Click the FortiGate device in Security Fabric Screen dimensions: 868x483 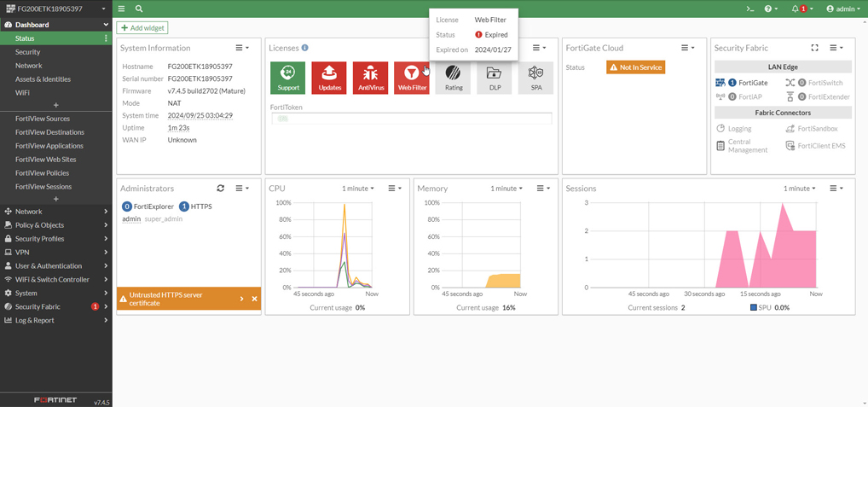tap(742, 83)
